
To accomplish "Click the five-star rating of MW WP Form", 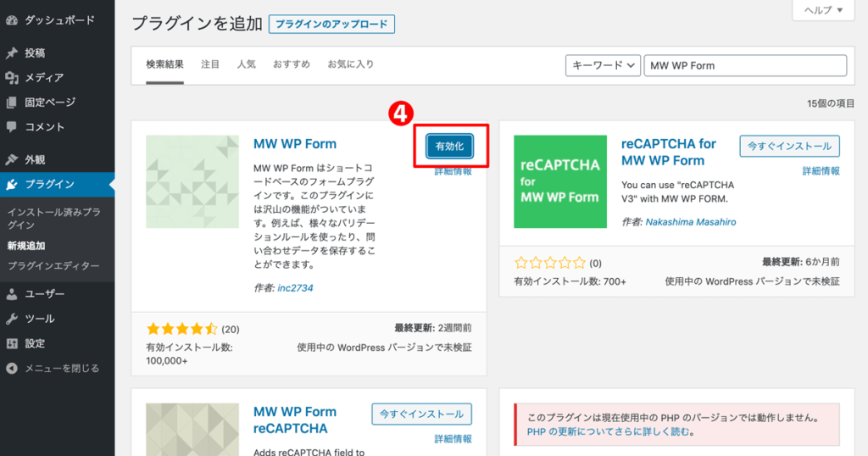I will click(x=182, y=329).
